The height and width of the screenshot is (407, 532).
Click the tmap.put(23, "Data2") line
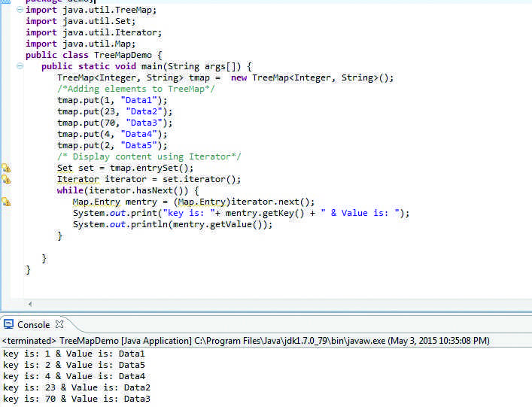pyautogui.click(x=114, y=111)
